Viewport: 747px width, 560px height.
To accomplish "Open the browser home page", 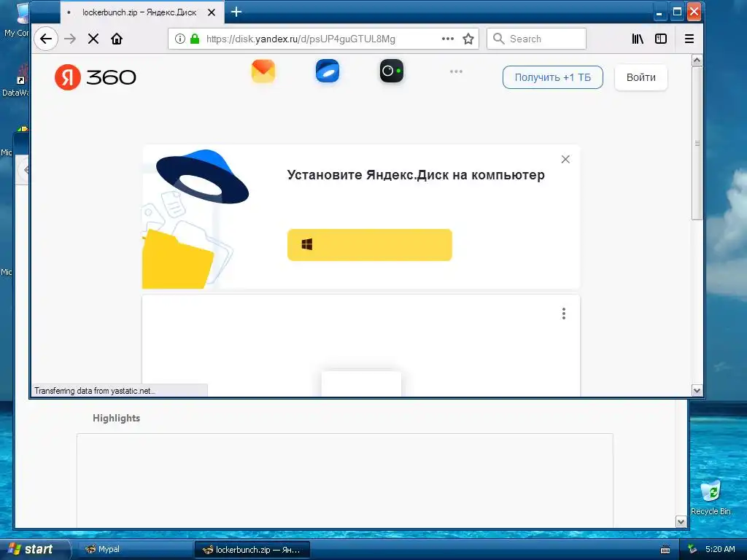I will point(117,39).
